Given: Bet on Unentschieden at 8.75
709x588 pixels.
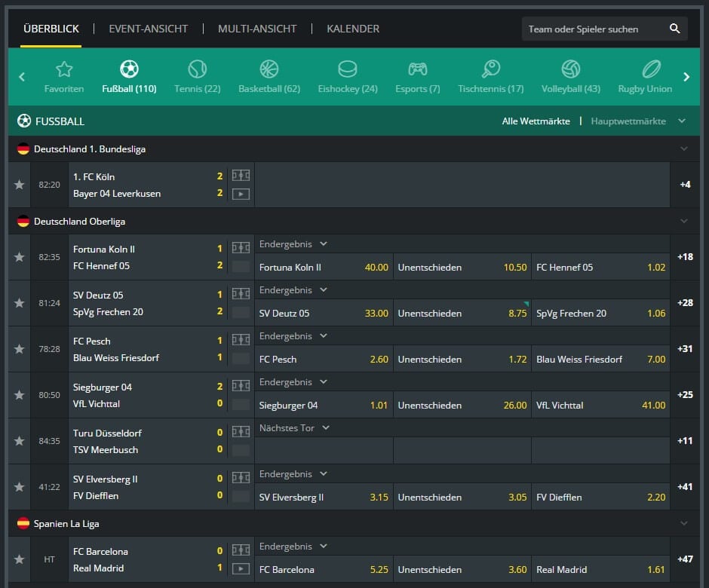Looking at the screenshot, I should click(x=462, y=313).
